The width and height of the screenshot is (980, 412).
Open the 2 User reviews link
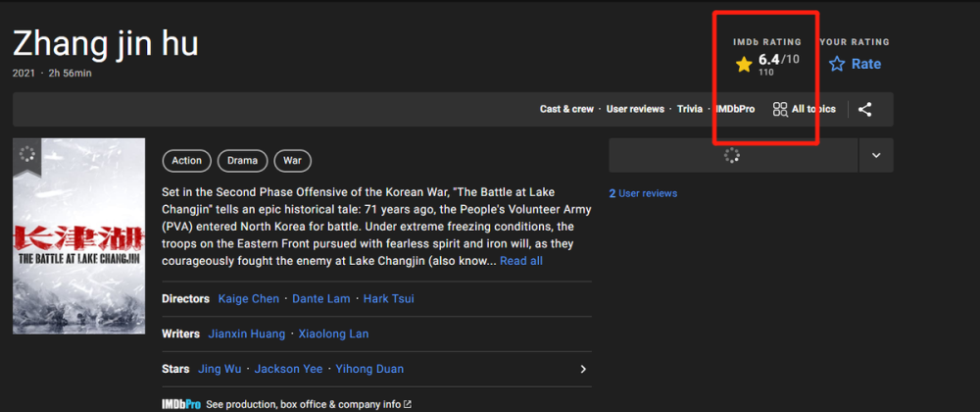click(643, 193)
